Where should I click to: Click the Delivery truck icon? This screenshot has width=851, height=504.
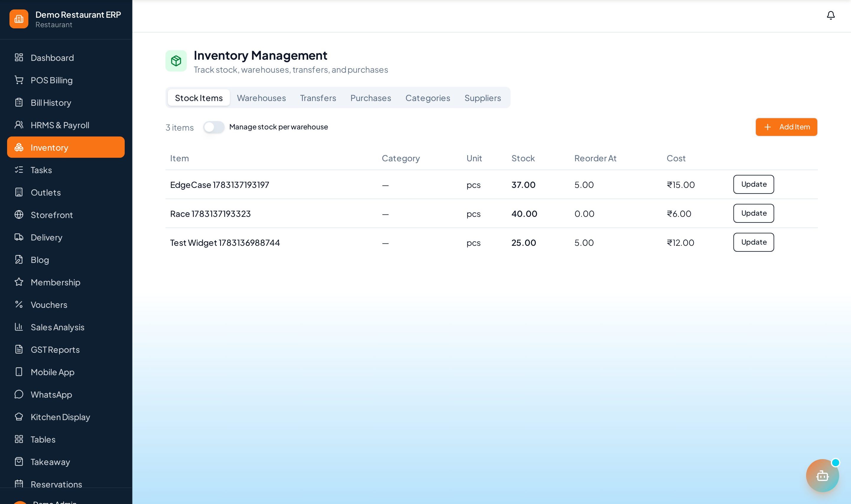coord(19,237)
